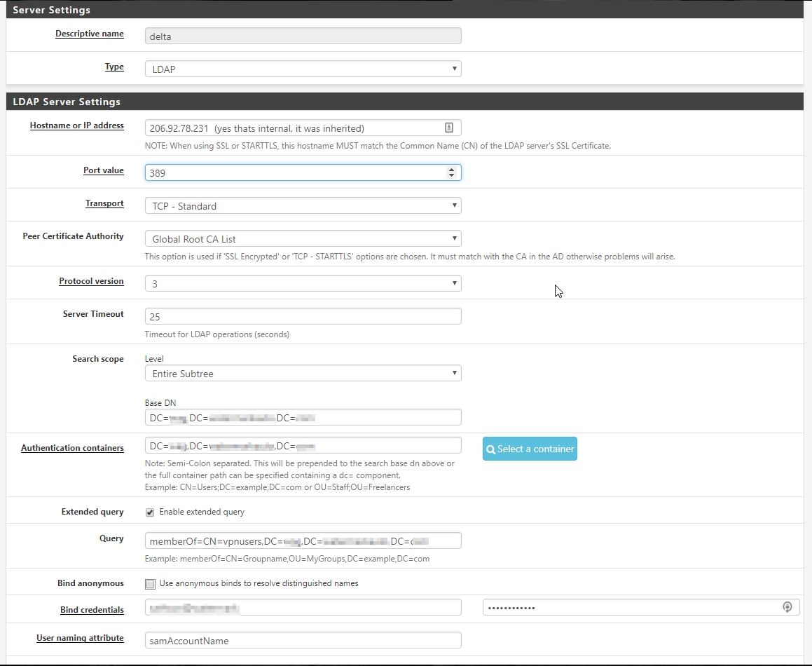Toggle the anonymous binds checkbox

[150, 583]
